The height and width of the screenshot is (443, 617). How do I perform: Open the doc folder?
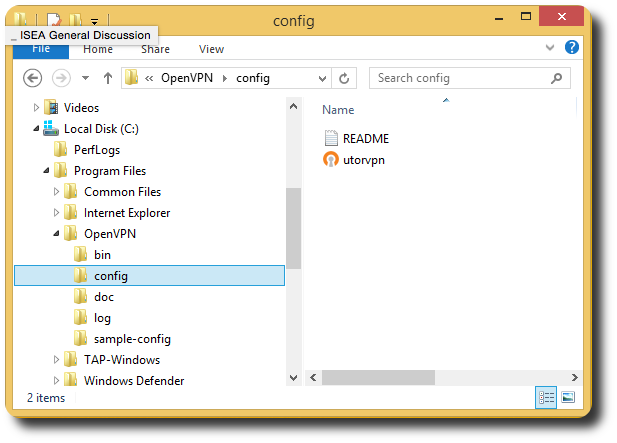(104, 297)
